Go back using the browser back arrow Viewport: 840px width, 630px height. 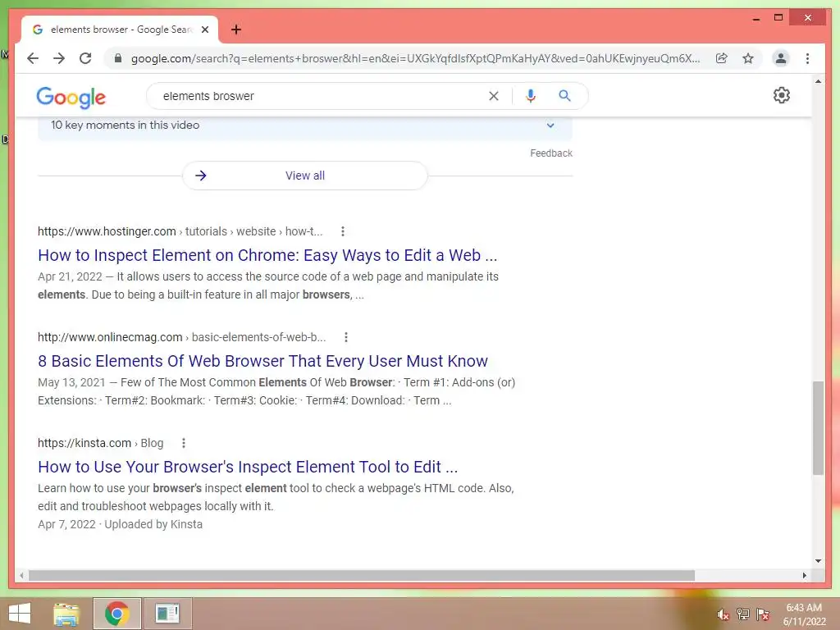[x=33, y=58]
